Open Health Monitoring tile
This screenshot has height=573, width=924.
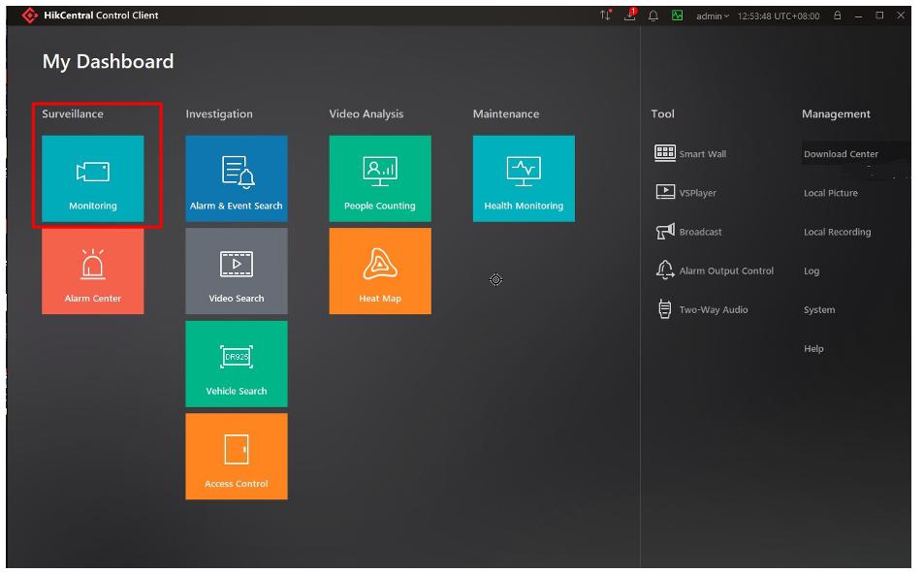(x=523, y=178)
